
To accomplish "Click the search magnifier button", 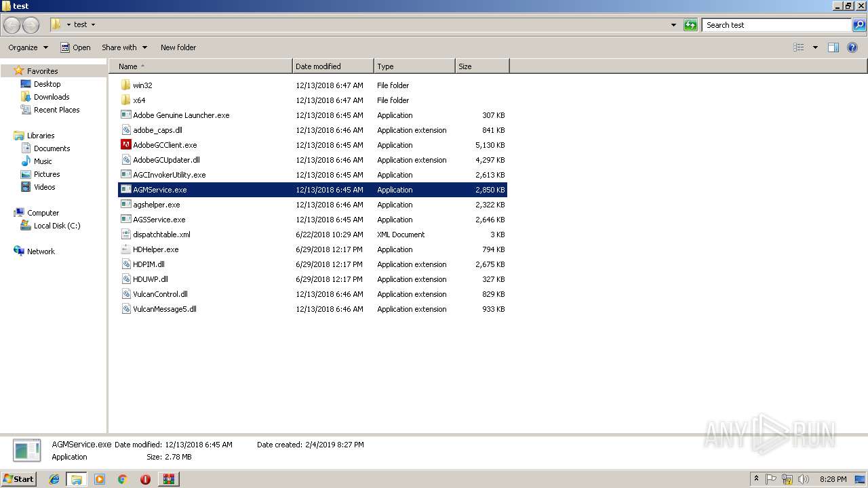I will (859, 25).
